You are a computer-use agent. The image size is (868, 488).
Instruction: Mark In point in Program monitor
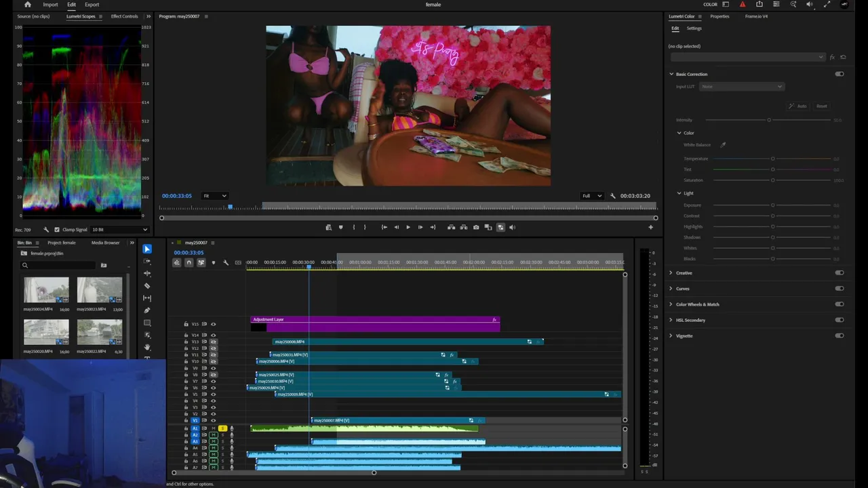click(x=353, y=227)
